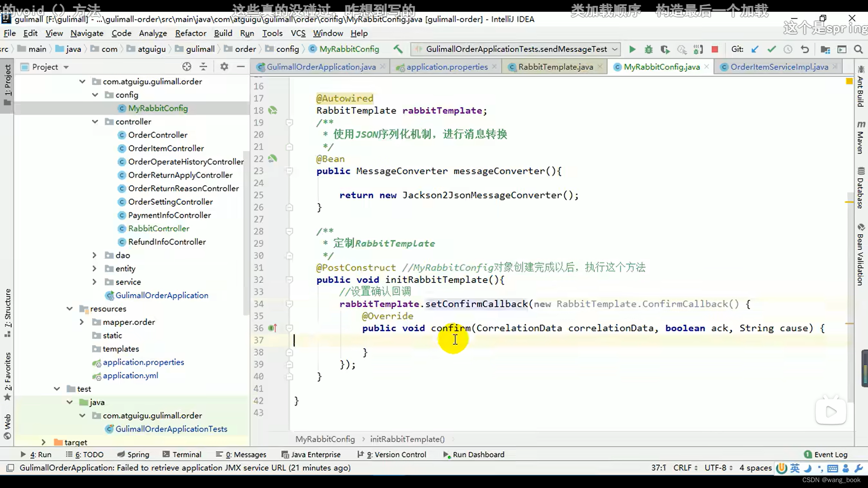The image size is (868, 488).
Task: Click the yellow warning marker at scrollbar top
Action: click(x=849, y=81)
